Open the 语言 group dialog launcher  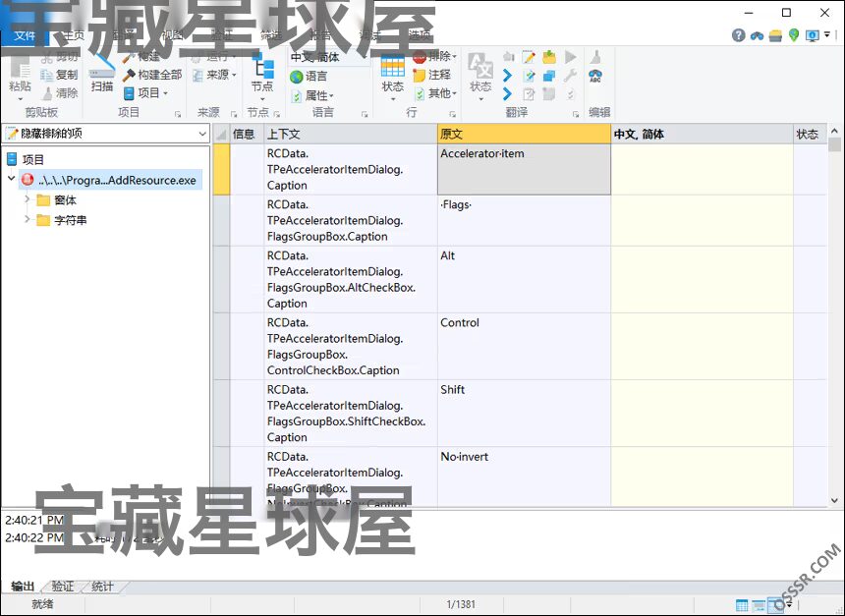pyautogui.click(x=365, y=114)
